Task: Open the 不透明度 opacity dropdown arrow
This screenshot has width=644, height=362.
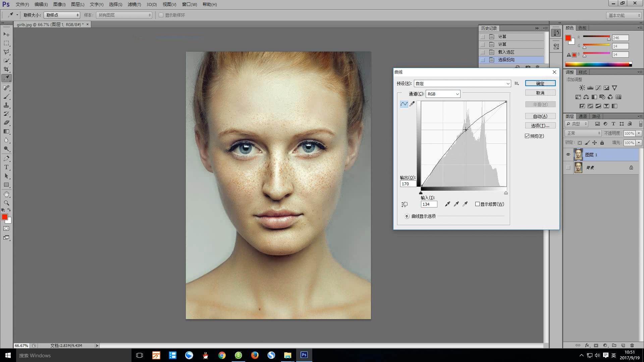Action: (639, 133)
